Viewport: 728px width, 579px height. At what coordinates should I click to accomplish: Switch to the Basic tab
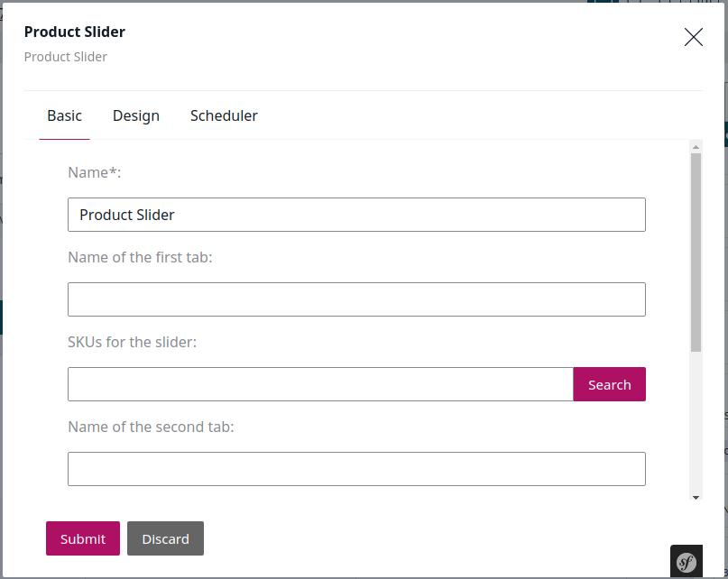pos(65,115)
